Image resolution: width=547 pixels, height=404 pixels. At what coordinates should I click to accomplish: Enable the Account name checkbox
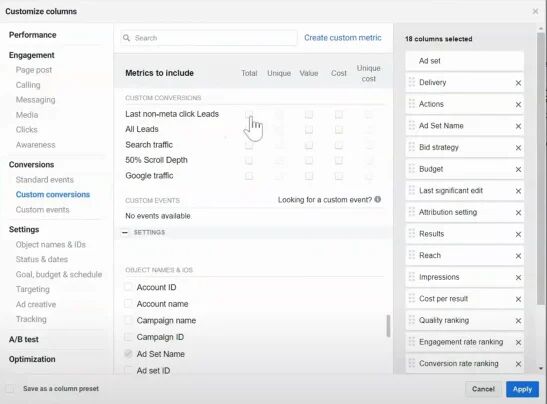tap(128, 304)
